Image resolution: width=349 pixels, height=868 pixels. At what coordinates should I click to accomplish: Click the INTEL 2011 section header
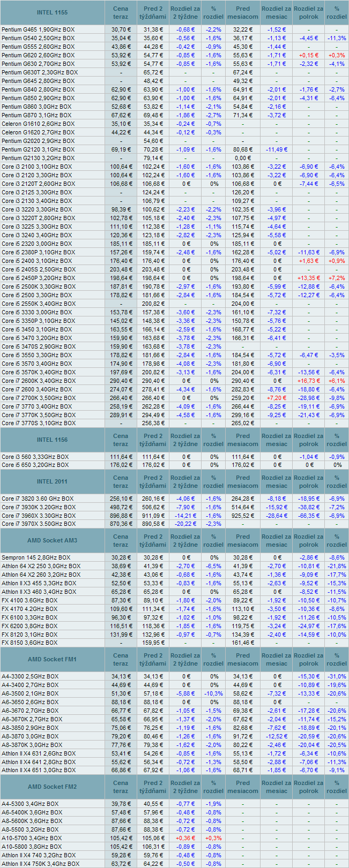[52, 481]
